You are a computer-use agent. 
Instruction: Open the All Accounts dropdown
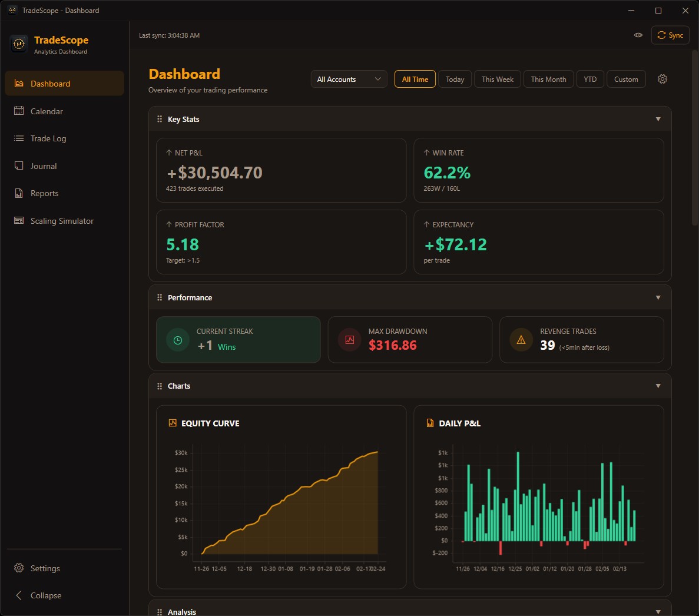[x=349, y=78]
